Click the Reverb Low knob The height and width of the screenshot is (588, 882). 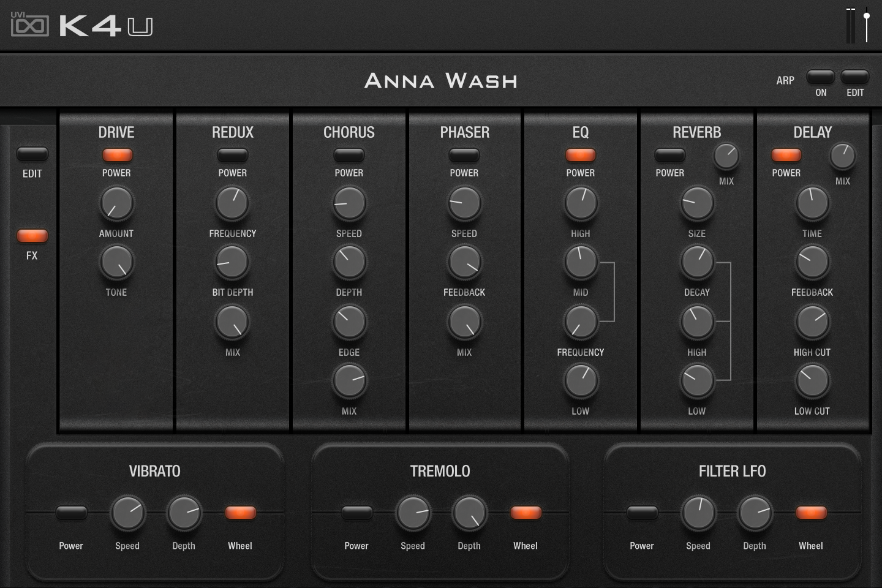tap(697, 381)
